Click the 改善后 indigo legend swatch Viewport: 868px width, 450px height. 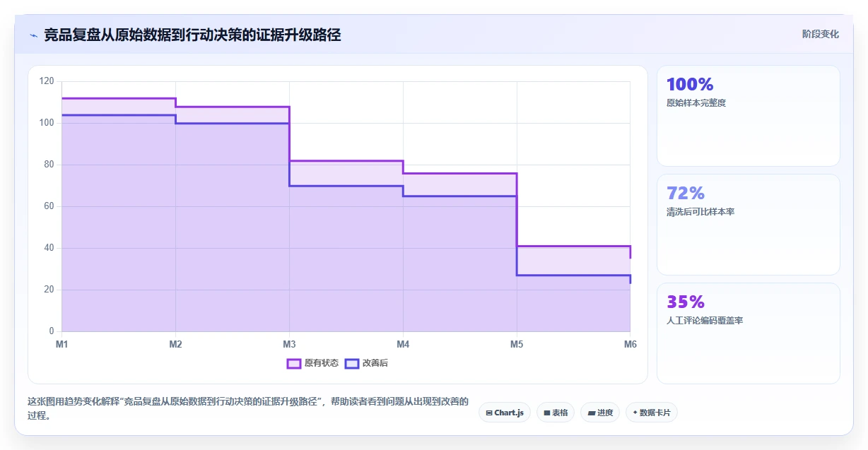pyautogui.click(x=352, y=363)
